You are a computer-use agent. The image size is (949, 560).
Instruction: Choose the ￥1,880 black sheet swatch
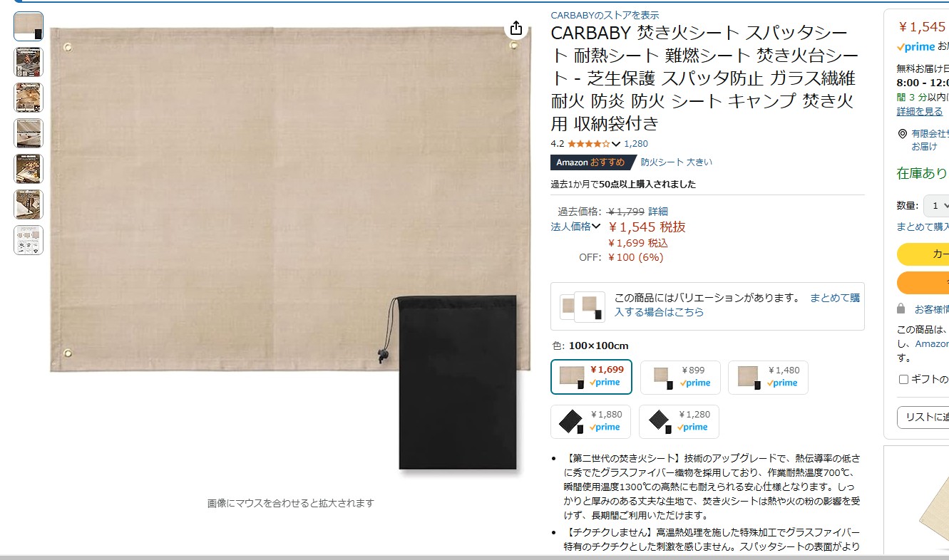coord(590,422)
